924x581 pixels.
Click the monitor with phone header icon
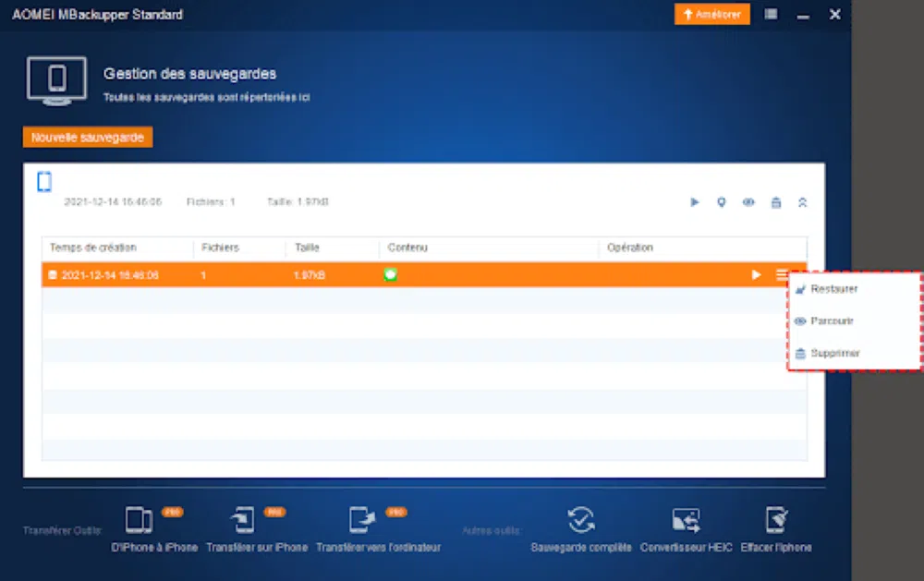tap(56, 81)
